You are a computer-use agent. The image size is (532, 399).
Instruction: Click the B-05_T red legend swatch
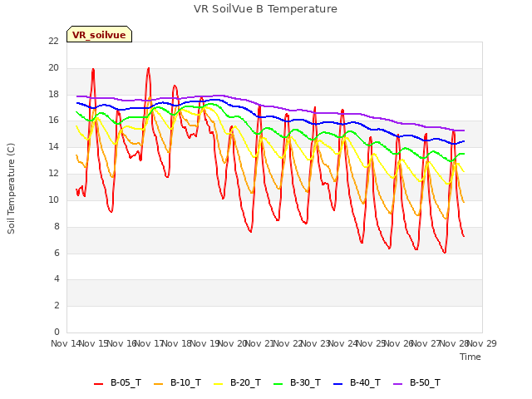point(98,384)
